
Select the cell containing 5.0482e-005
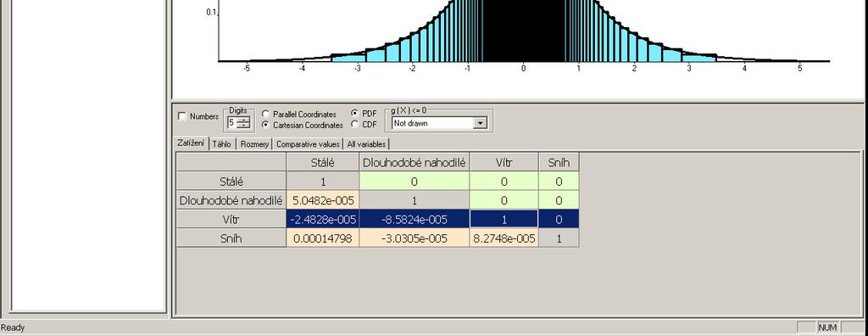point(323,200)
